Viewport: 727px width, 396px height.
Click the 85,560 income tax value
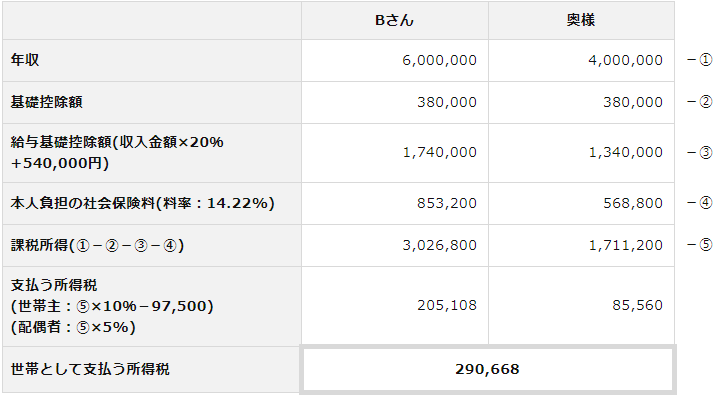point(638,305)
